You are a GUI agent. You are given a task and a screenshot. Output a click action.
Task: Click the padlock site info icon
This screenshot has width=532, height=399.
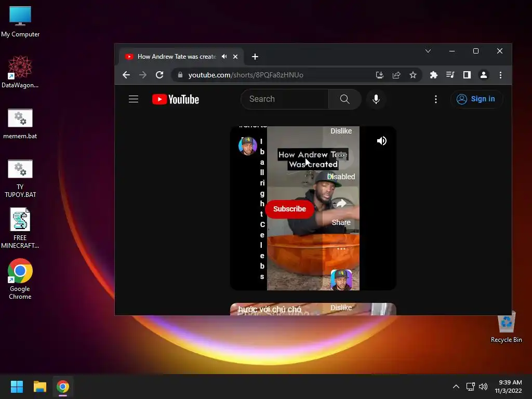(180, 75)
